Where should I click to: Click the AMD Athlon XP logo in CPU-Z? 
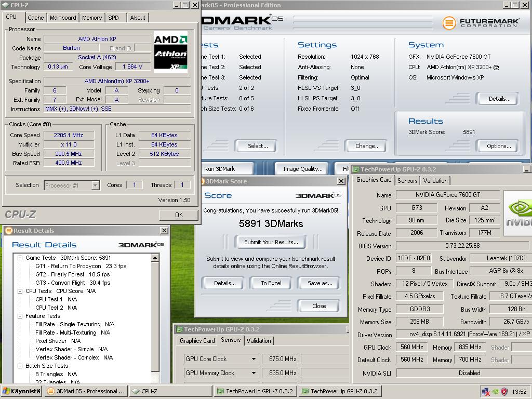pyautogui.click(x=170, y=52)
